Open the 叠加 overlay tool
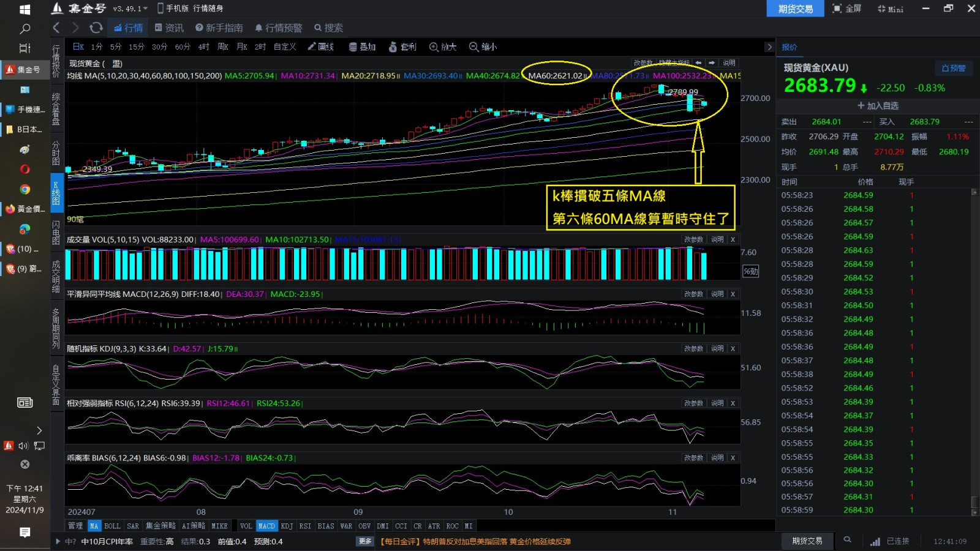Viewport: 980px width, 551px height. [x=362, y=47]
